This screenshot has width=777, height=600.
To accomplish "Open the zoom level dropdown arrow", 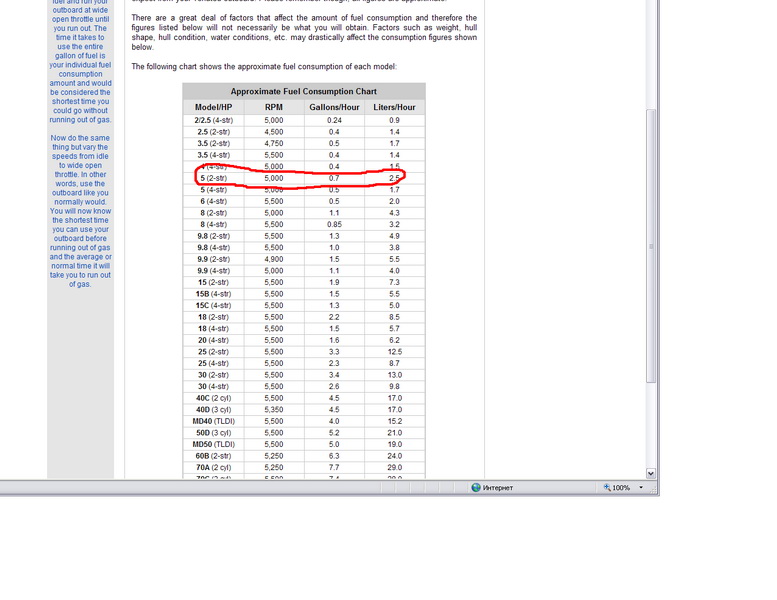I will (641, 488).
